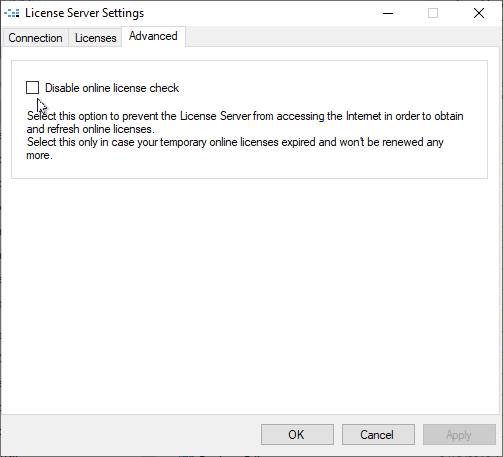Click the grayed-out Apply button
This screenshot has width=503, height=457.
point(459,434)
